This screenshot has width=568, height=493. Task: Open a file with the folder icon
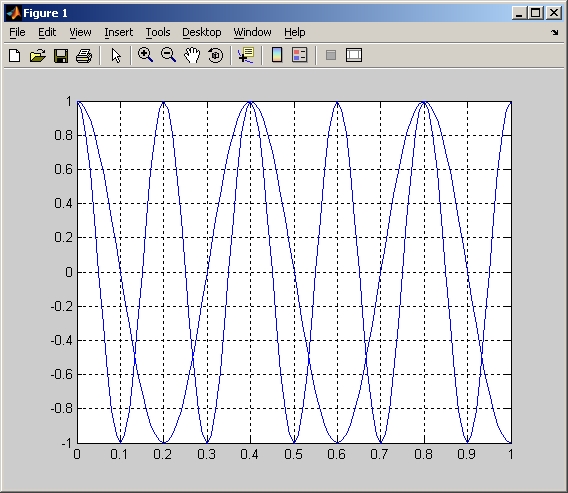click(38, 56)
